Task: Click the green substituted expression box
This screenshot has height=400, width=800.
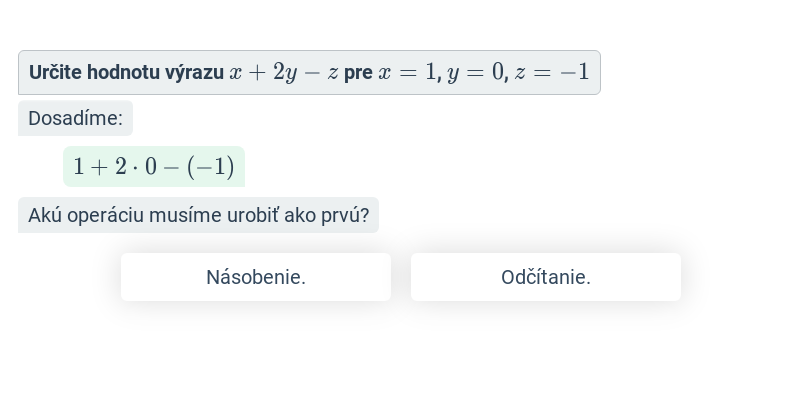Action: point(154,167)
